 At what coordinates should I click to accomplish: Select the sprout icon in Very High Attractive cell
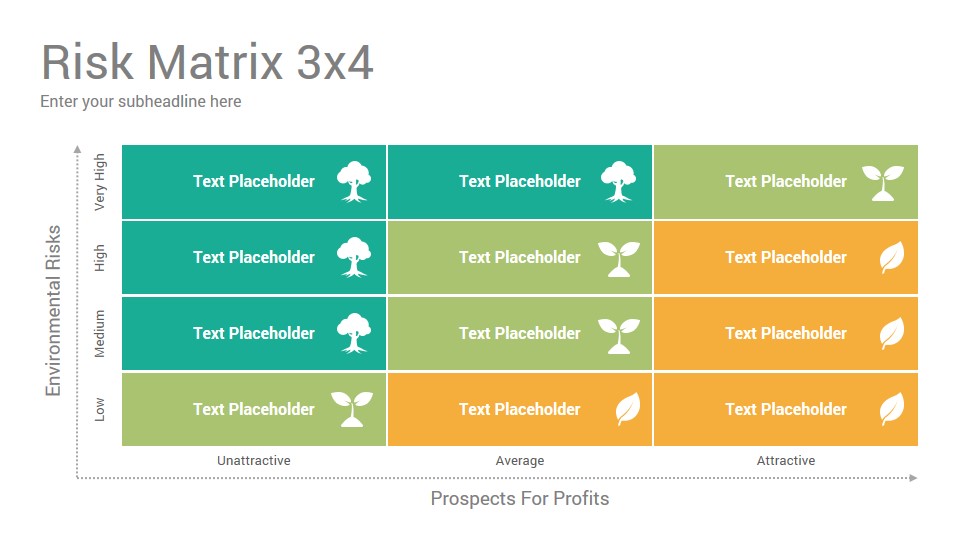(x=883, y=182)
